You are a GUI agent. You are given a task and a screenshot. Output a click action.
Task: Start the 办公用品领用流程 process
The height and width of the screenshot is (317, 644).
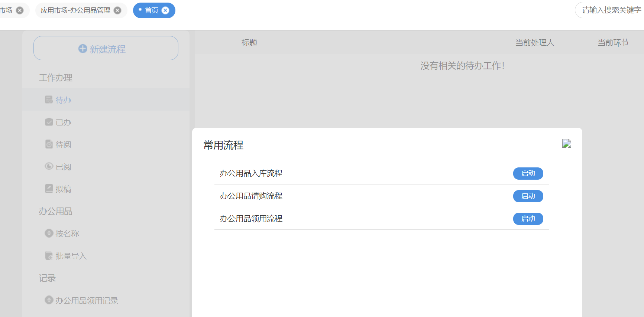pyautogui.click(x=528, y=219)
